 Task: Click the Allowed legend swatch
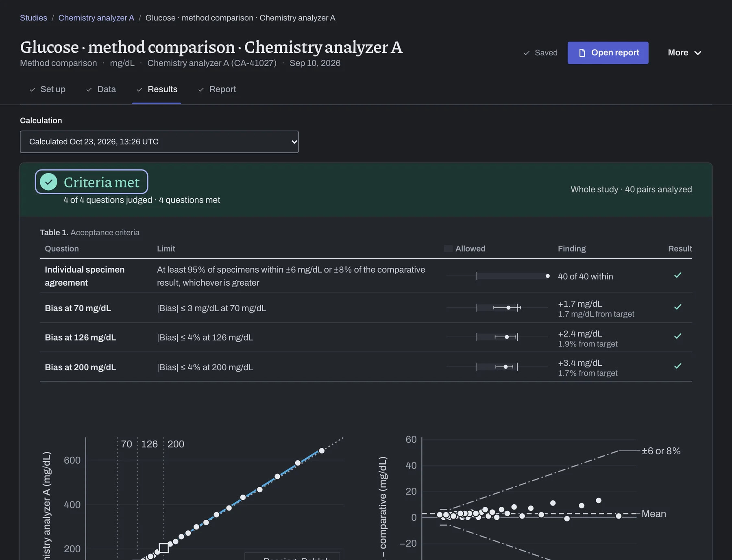point(448,249)
